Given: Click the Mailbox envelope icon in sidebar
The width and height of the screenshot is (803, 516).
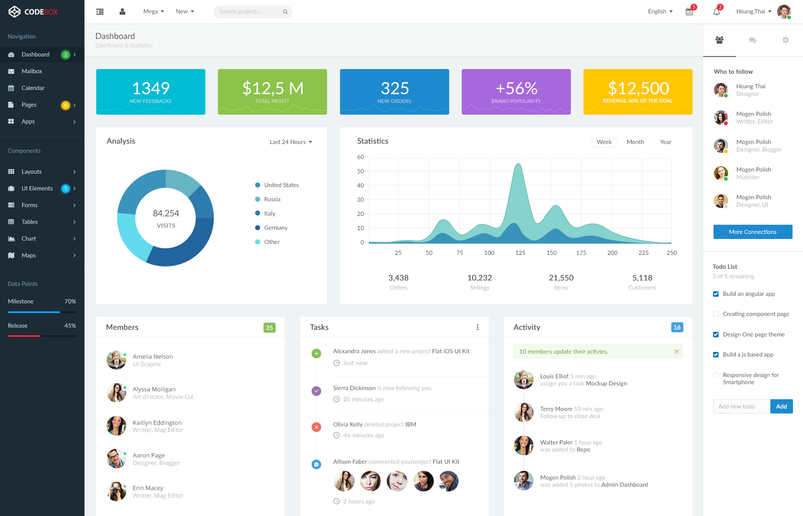Looking at the screenshot, I should pyautogui.click(x=11, y=71).
